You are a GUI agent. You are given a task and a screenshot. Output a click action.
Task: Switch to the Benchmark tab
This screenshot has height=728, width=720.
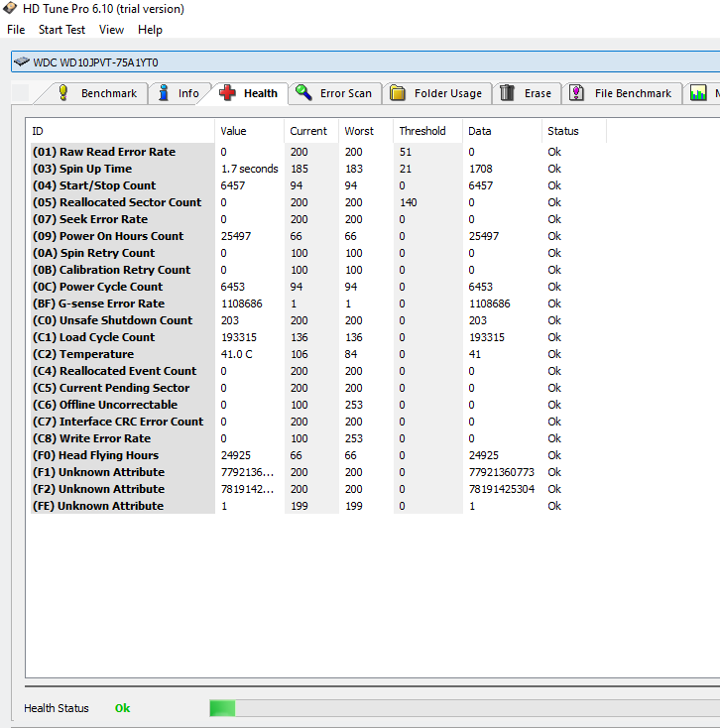[97, 93]
